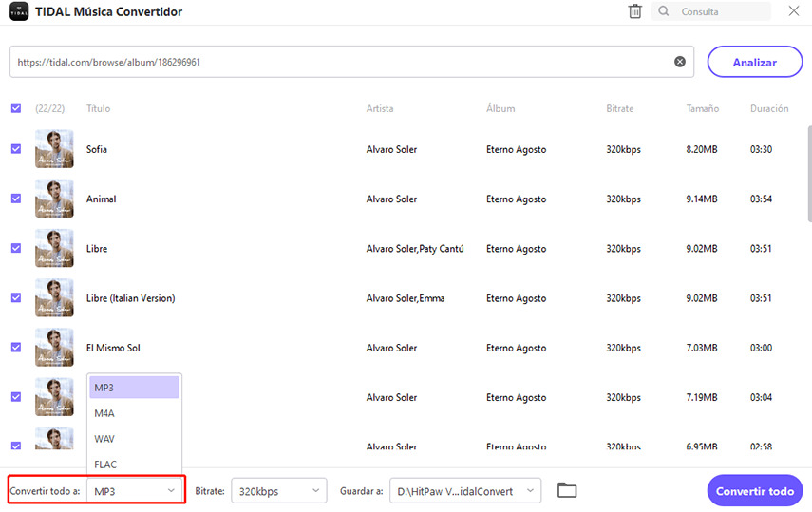The height and width of the screenshot is (512, 812).
Task: Open the Bitrate 320kbps dropdown
Action: pyautogui.click(x=279, y=491)
